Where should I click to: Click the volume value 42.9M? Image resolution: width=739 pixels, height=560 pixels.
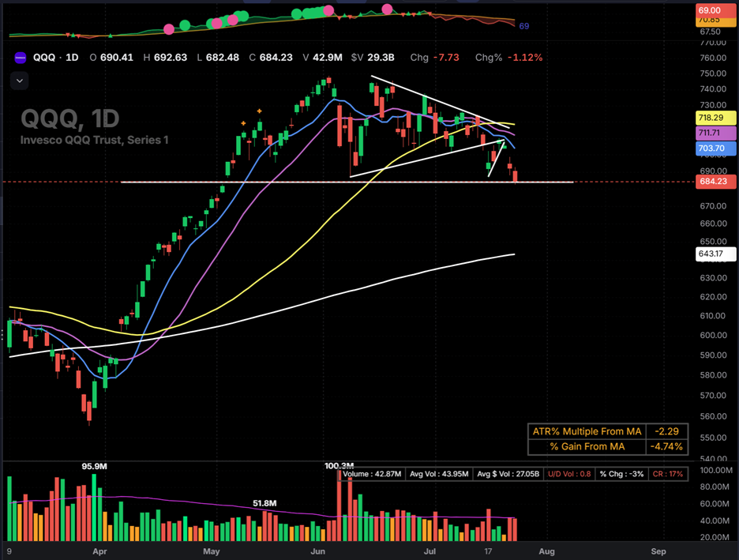coord(328,58)
